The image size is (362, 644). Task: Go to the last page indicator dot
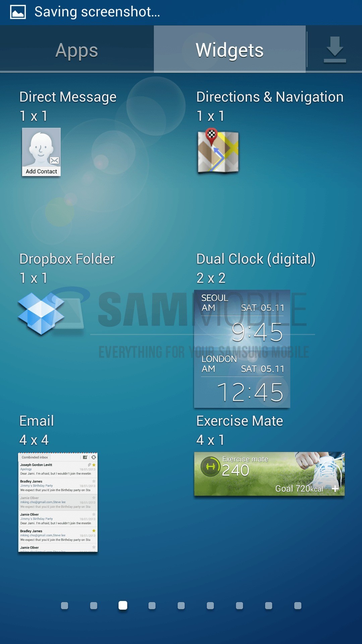click(298, 605)
